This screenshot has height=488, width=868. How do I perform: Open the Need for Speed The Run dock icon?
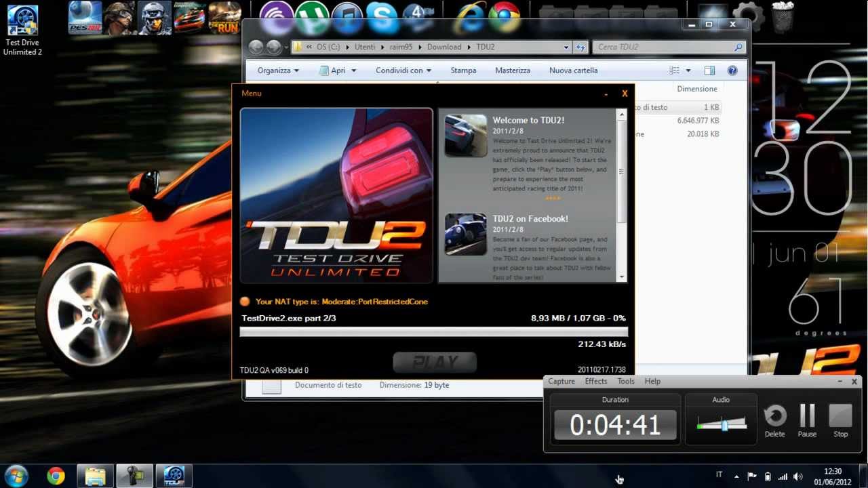pos(224,18)
